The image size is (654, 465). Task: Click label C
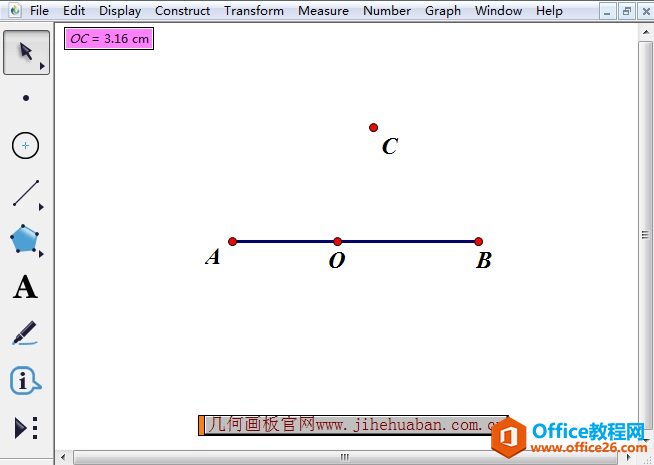[390, 146]
